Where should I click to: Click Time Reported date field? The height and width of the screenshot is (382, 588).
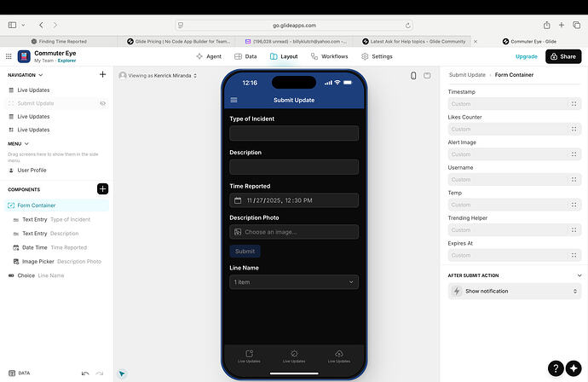point(294,200)
